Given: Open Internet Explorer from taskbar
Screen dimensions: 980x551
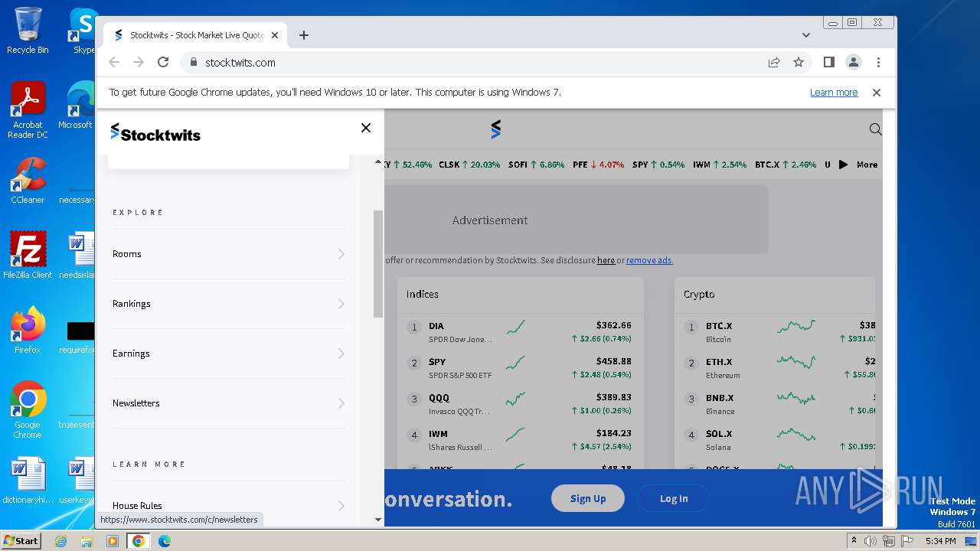Looking at the screenshot, I should point(60,541).
